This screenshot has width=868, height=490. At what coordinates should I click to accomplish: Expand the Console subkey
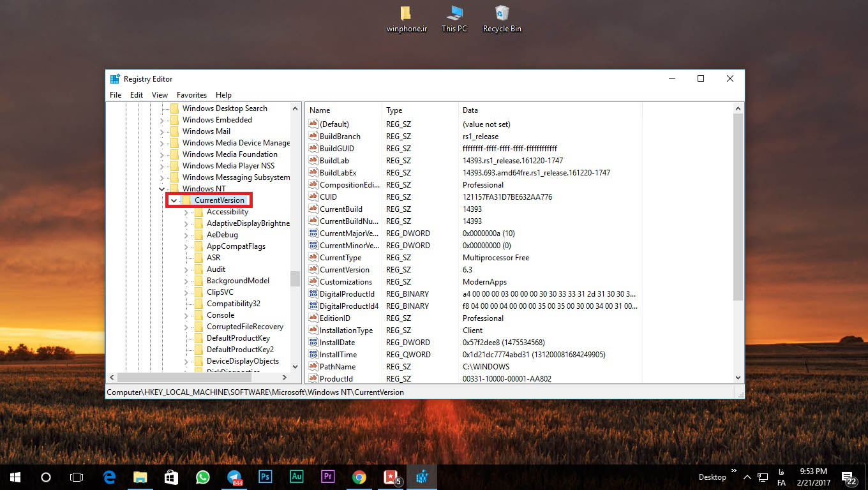[x=186, y=315]
